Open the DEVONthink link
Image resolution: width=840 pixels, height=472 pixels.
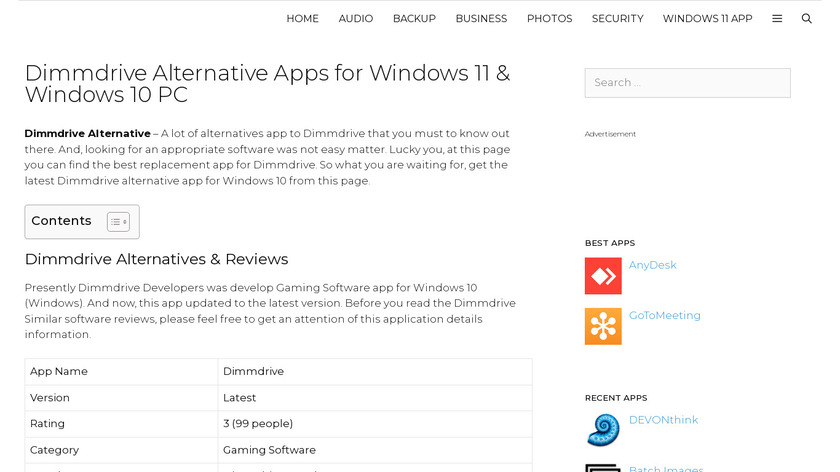point(663,420)
